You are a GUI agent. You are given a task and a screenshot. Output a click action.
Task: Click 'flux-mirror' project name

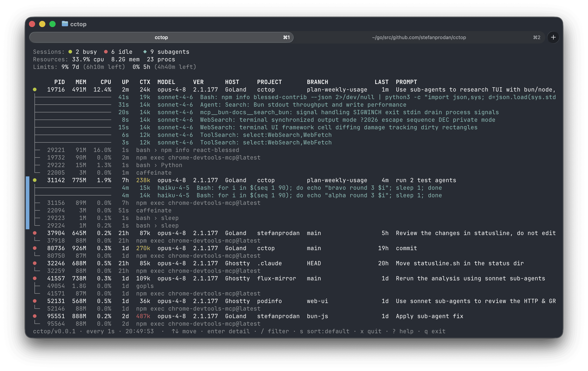tap(276, 278)
